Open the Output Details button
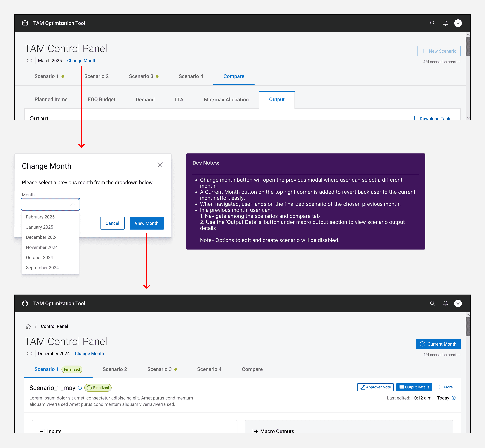 [x=414, y=387]
